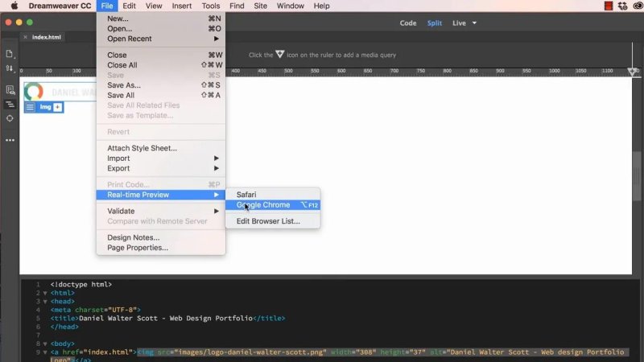Click the File Management arrows icon
Image resolution: width=644 pixels, height=362 pixels.
click(10, 68)
